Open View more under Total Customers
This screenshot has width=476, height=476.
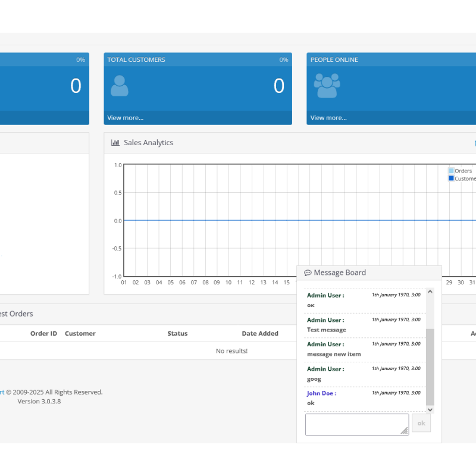click(x=126, y=118)
